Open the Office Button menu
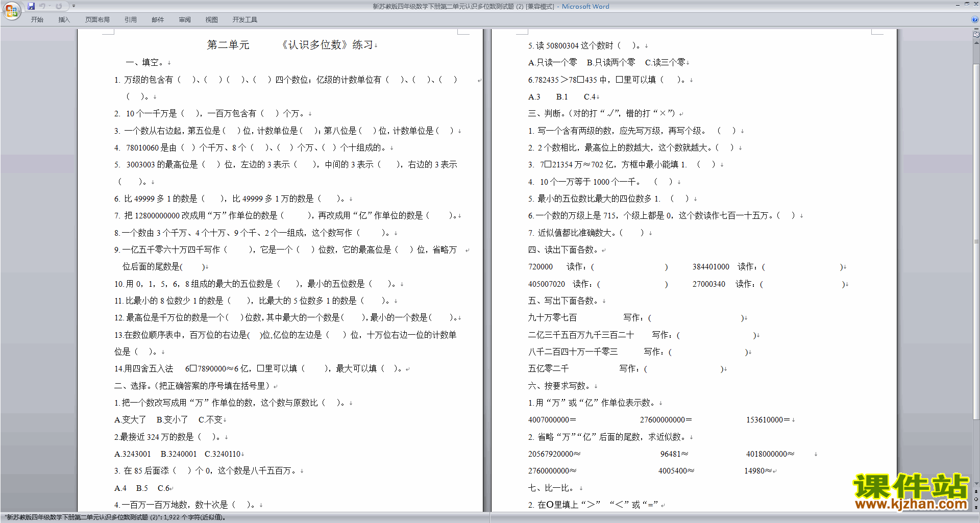Viewport: 980px width, 523px height. pos(11,10)
